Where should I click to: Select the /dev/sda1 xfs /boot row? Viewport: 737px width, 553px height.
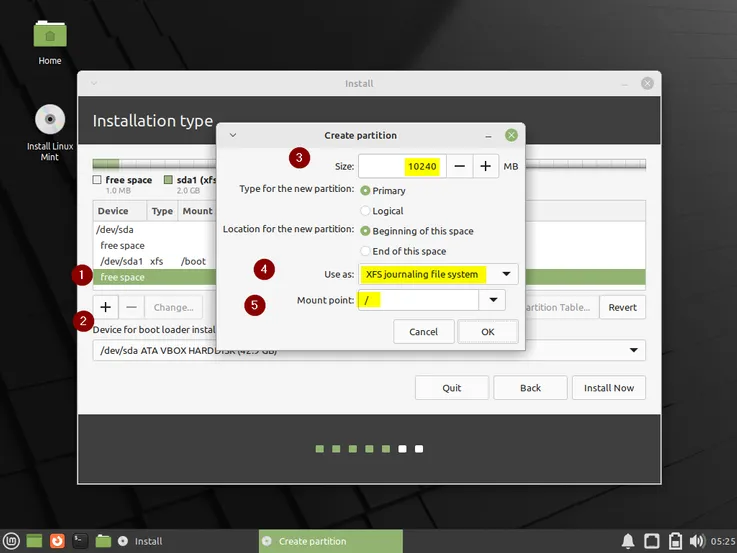tap(155, 261)
